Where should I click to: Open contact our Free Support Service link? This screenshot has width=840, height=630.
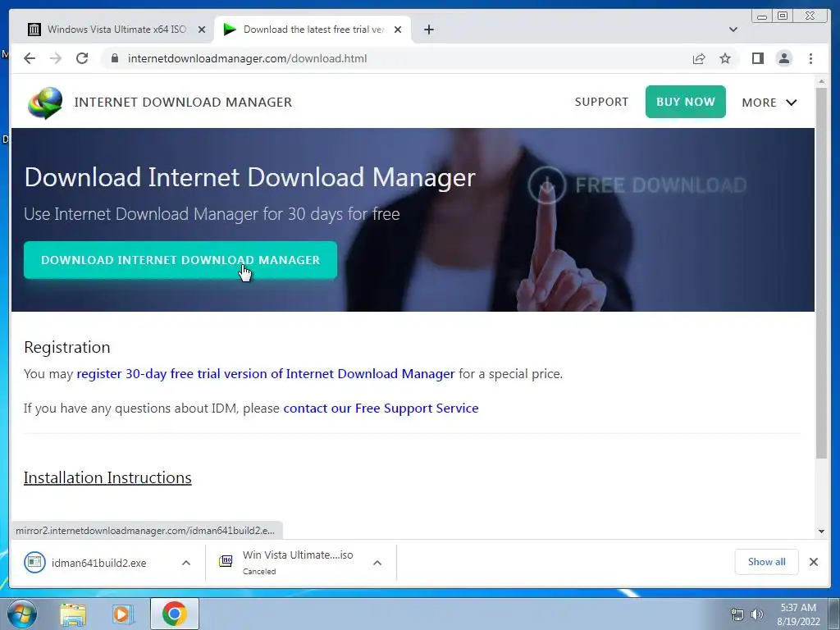(x=381, y=409)
